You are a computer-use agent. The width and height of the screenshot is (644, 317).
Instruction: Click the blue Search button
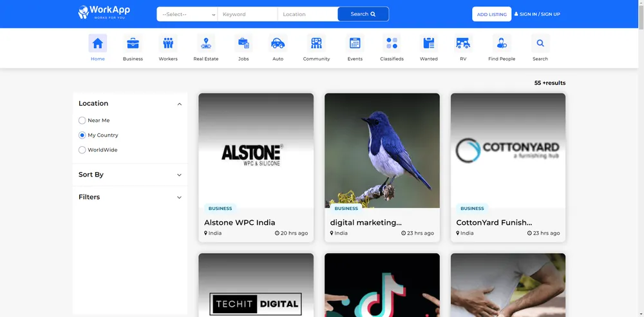363,14
